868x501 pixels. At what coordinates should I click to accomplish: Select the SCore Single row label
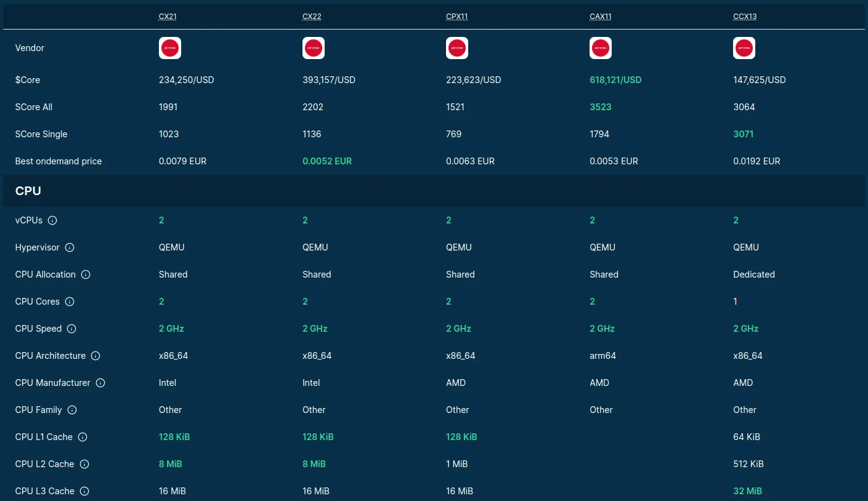[x=41, y=134]
